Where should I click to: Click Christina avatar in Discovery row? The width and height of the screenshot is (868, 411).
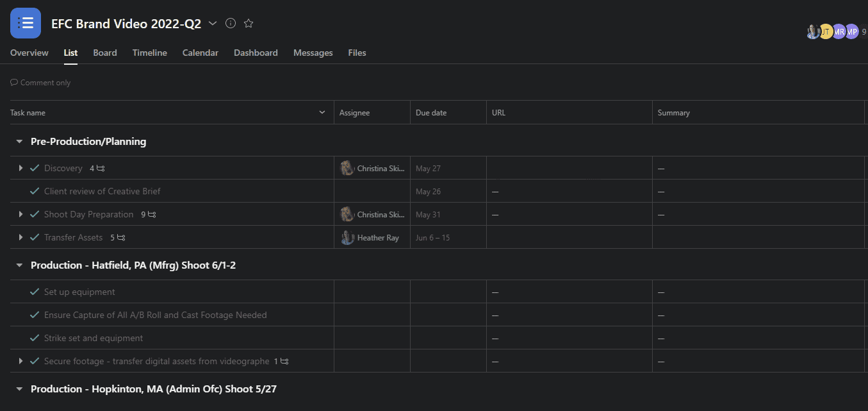tap(347, 168)
